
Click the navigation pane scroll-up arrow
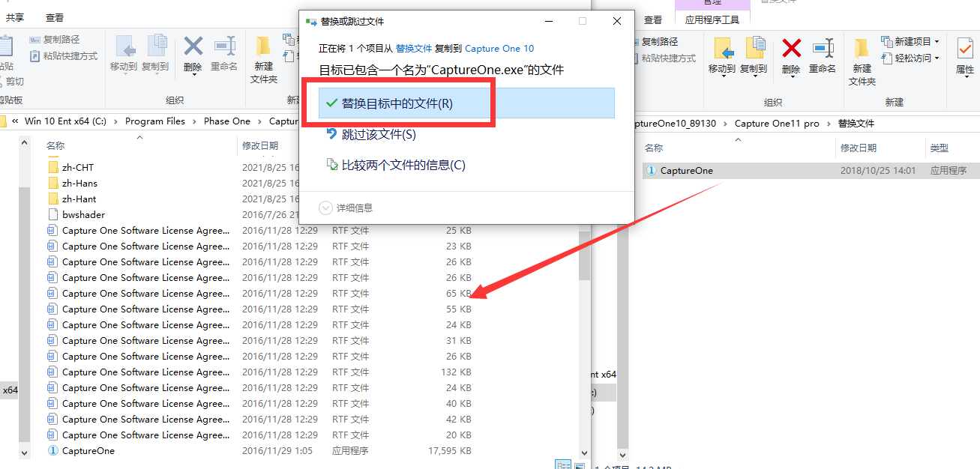pyautogui.click(x=24, y=143)
